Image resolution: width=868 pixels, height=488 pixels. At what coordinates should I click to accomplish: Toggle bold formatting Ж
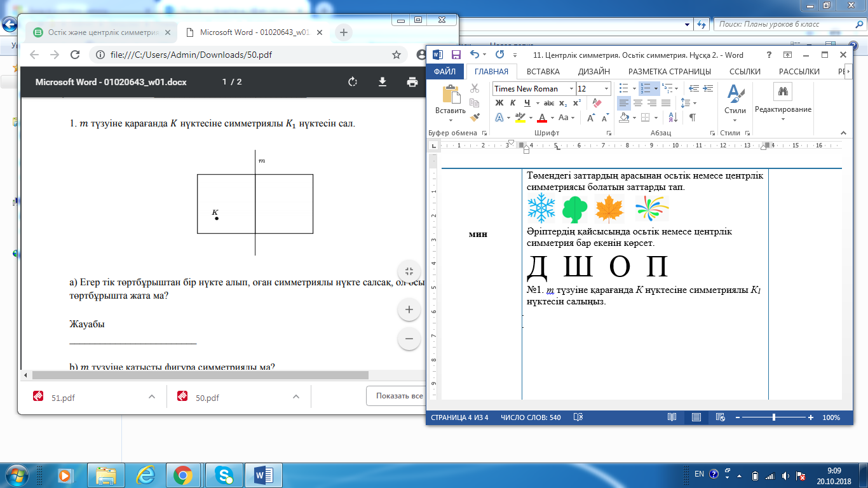pyautogui.click(x=499, y=103)
